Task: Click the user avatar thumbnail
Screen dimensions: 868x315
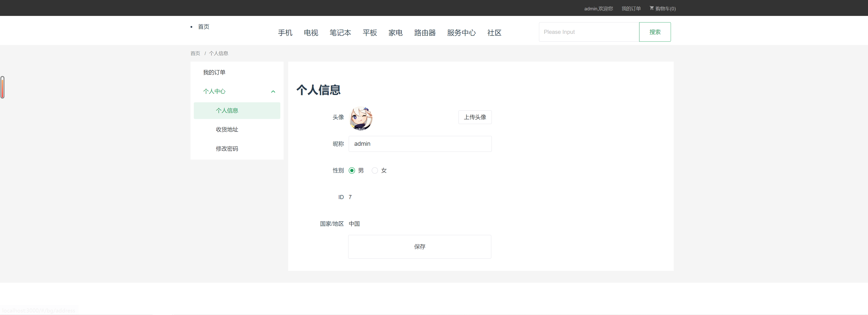Action: pos(361,118)
